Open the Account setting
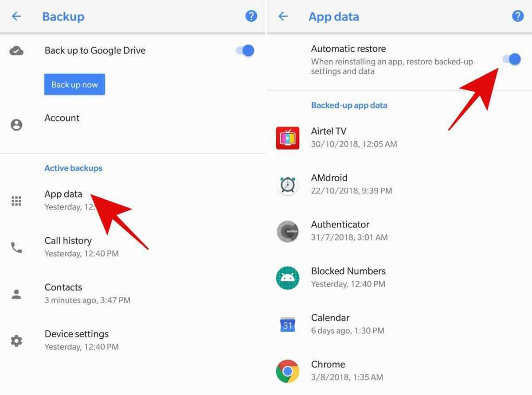 tap(62, 118)
